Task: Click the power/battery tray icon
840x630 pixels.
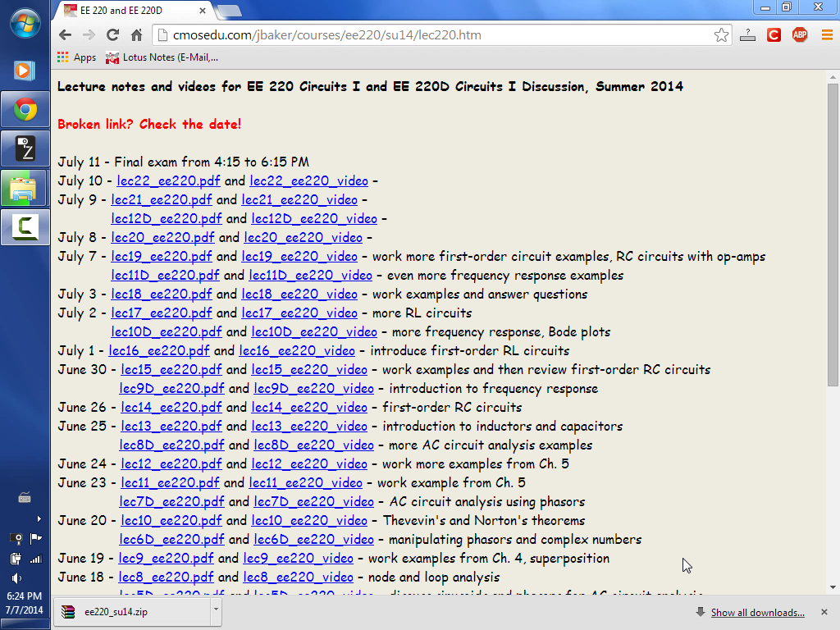Action: tap(16, 559)
